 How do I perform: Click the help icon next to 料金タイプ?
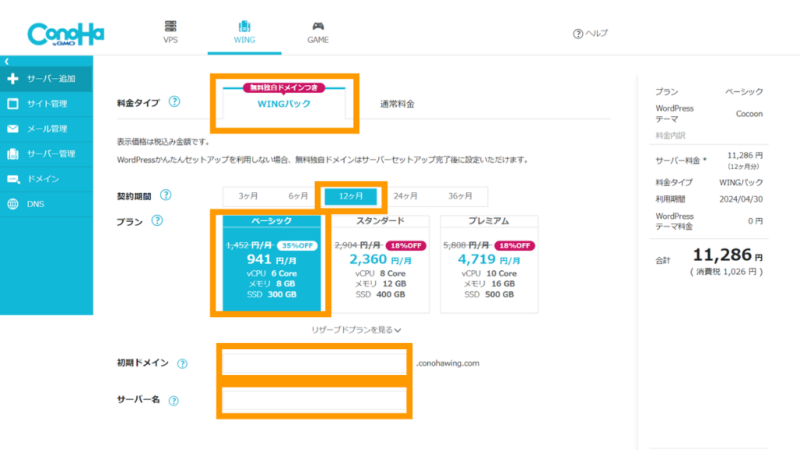[174, 102]
